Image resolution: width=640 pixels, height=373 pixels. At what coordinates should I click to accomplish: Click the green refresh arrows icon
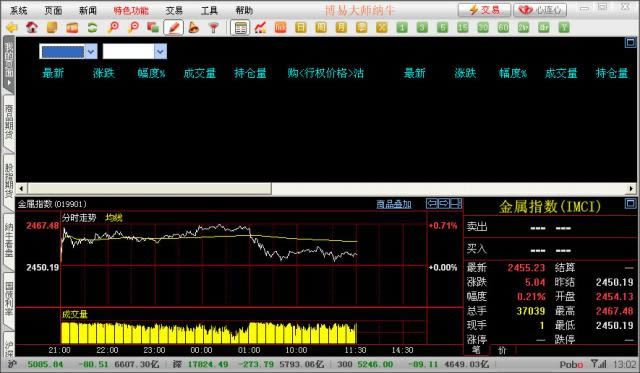(93, 28)
